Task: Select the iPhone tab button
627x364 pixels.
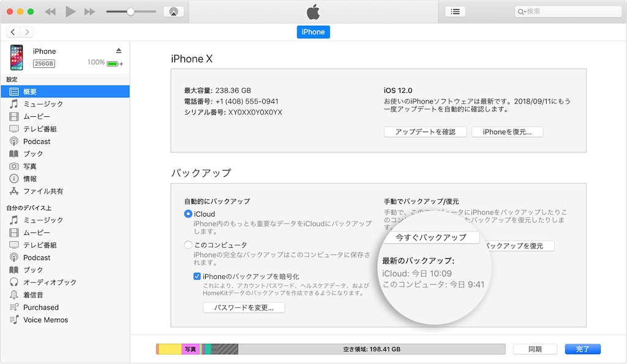Action: tap(313, 32)
